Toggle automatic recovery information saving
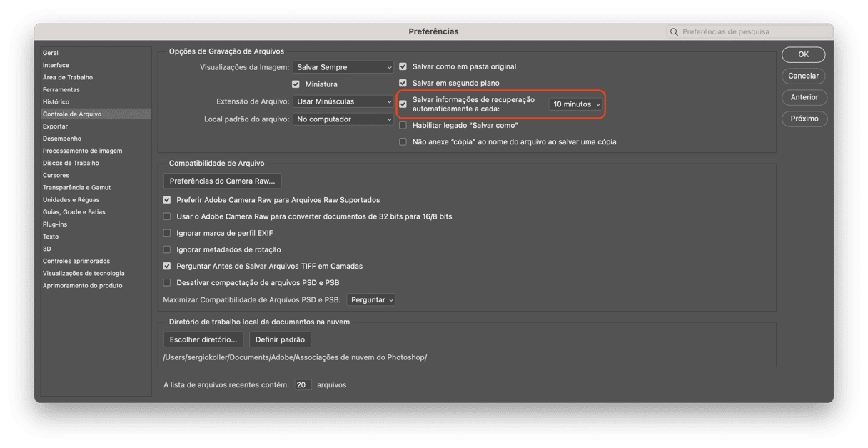 [403, 104]
